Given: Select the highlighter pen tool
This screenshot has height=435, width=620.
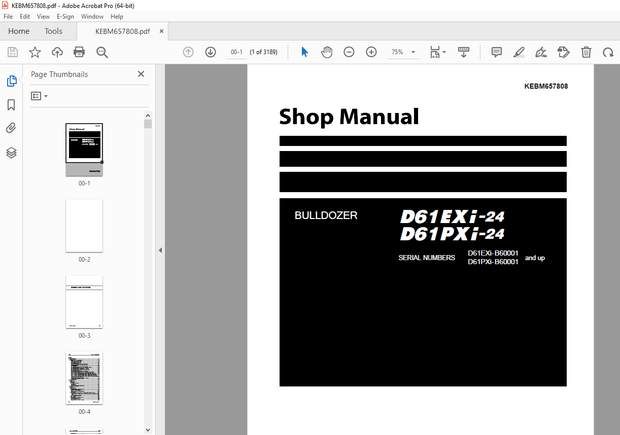Looking at the screenshot, I should pyautogui.click(x=519, y=52).
